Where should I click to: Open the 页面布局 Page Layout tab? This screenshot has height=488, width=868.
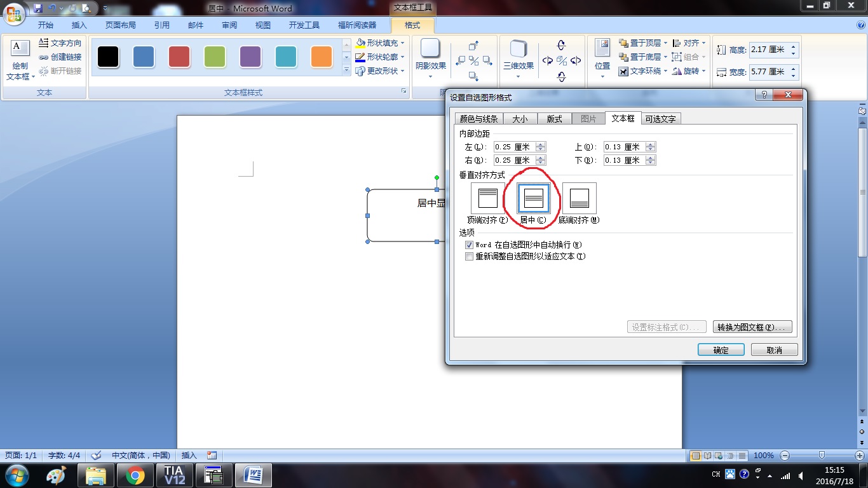pos(121,25)
